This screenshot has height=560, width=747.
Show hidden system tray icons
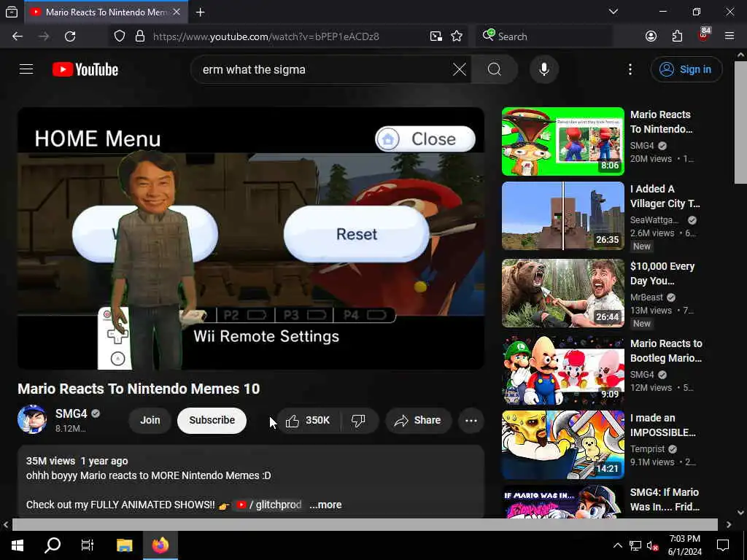pyautogui.click(x=617, y=545)
